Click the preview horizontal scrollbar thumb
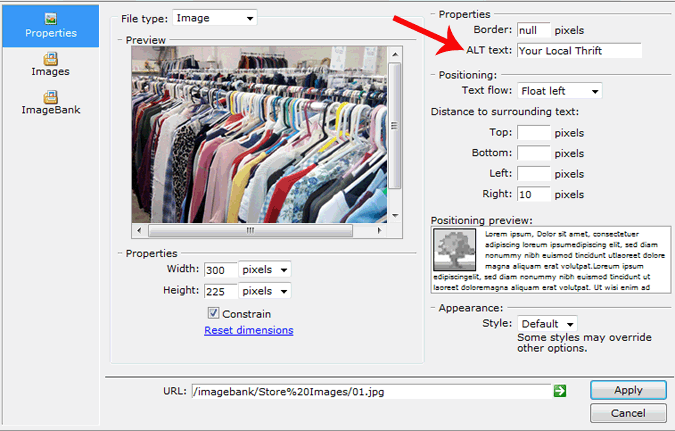Screen dimensions: 675x431 click(250, 230)
